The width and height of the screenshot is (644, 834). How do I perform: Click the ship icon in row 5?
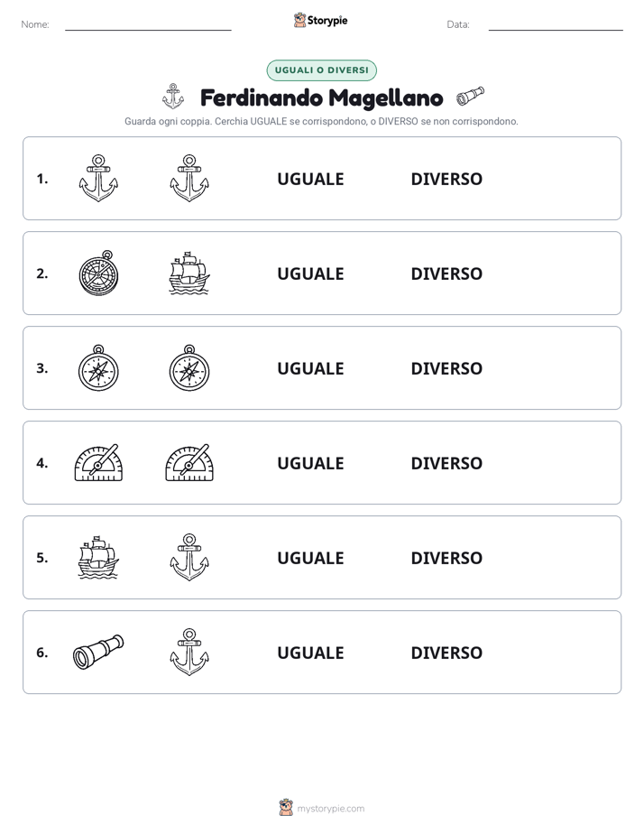point(98,558)
